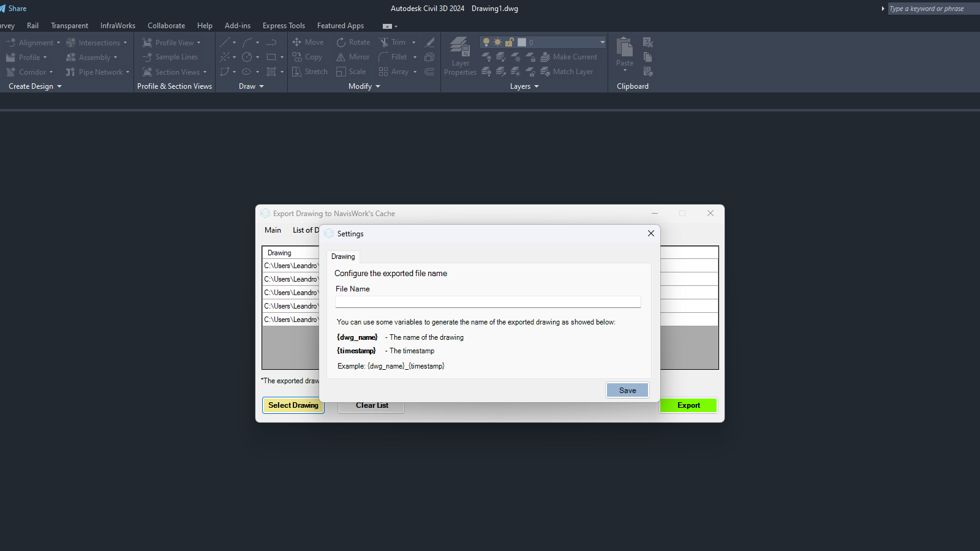Click the Alignment tool
Viewport: 980px width, 551px height.
[x=30, y=43]
